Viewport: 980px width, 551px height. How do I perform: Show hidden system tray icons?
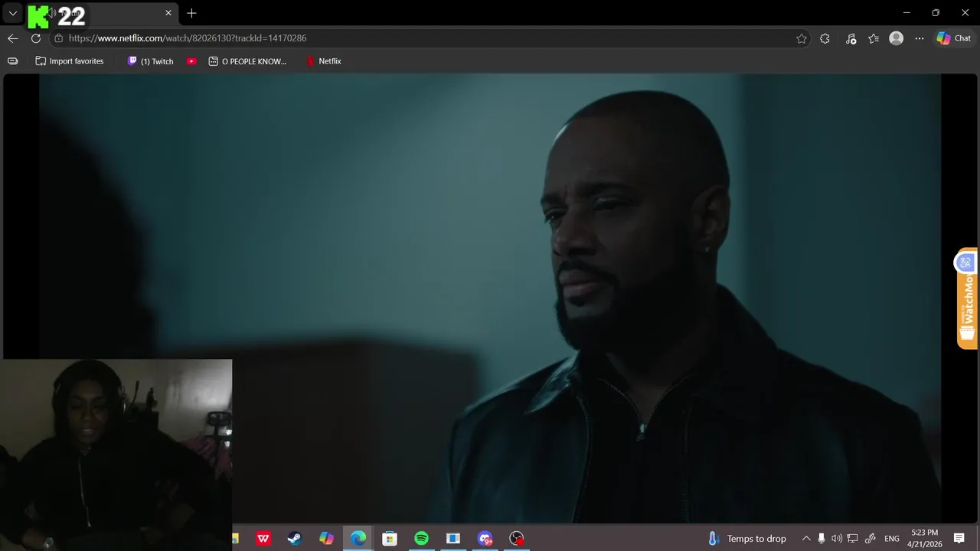[806, 539]
